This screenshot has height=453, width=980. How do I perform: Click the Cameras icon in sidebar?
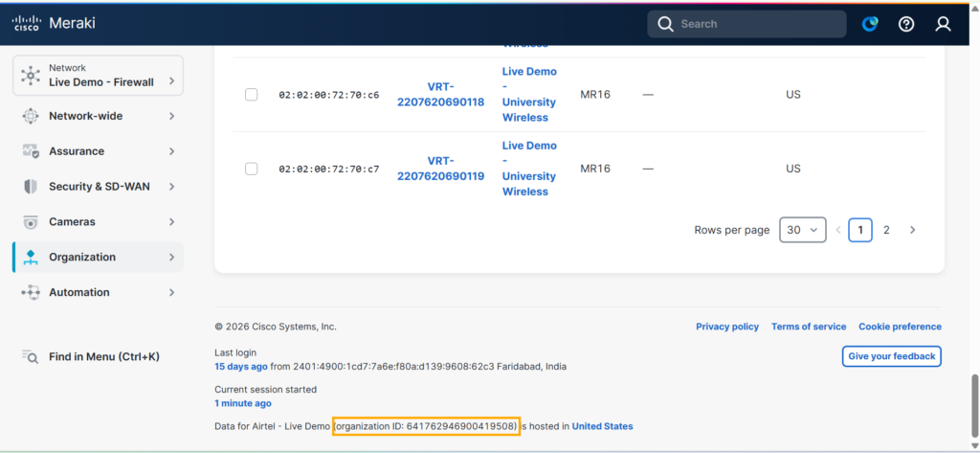tap(30, 222)
